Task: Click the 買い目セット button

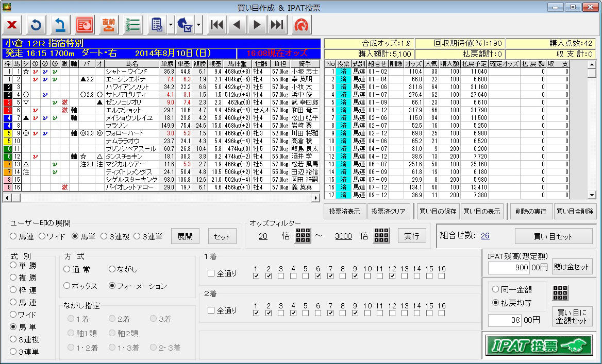Action: (553, 236)
